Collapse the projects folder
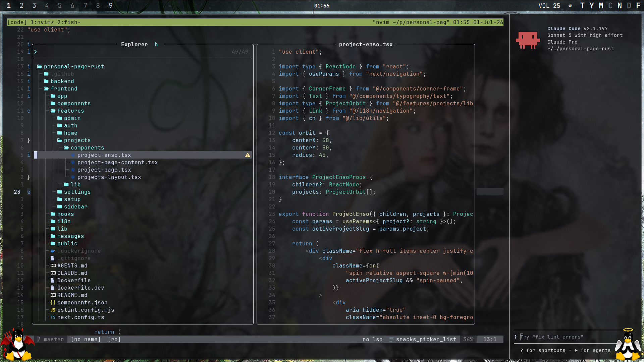The image size is (644, 362). click(x=60, y=140)
